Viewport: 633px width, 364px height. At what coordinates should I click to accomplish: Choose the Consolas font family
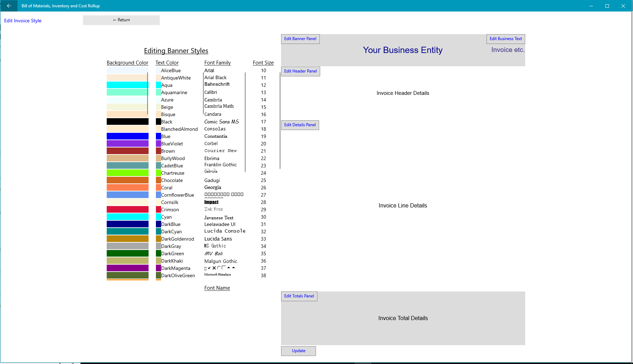(x=215, y=129)
